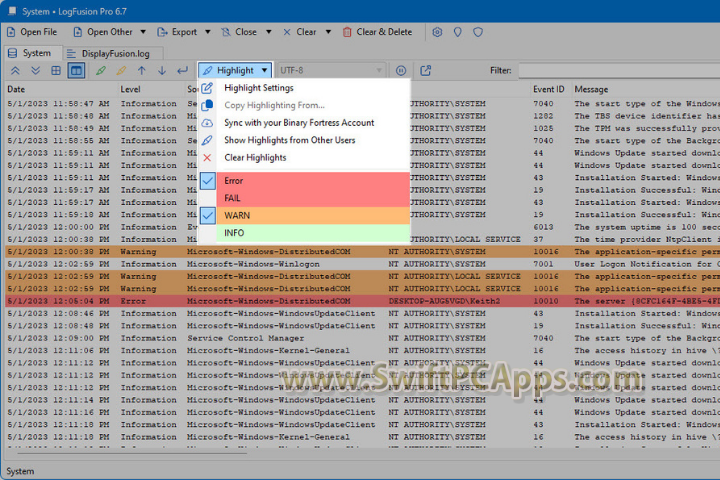Expand the Export dropdown arrow
The image size is (720, 480).
tap(208, 32)
